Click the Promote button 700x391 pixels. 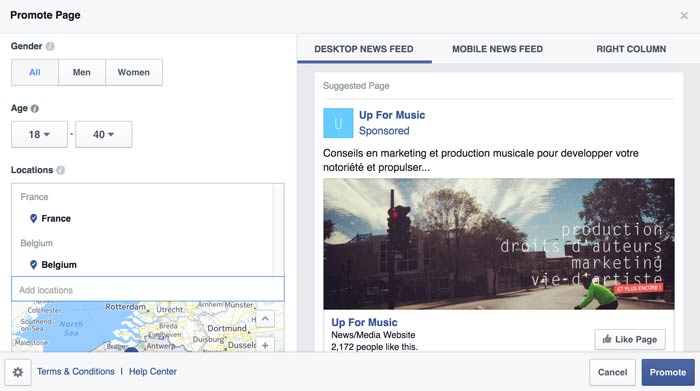click(x=668, y=372)
